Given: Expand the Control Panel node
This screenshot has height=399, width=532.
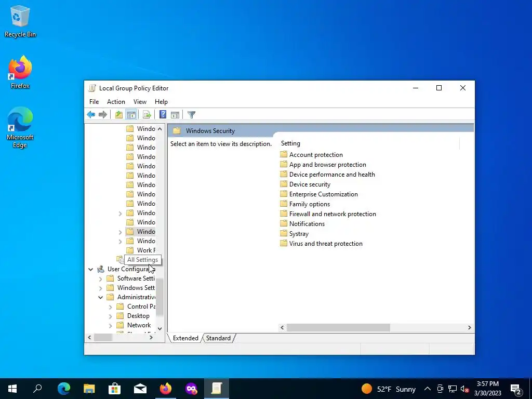Looking at the screenshot, I should pyautogui.click(x=110, y=307).
